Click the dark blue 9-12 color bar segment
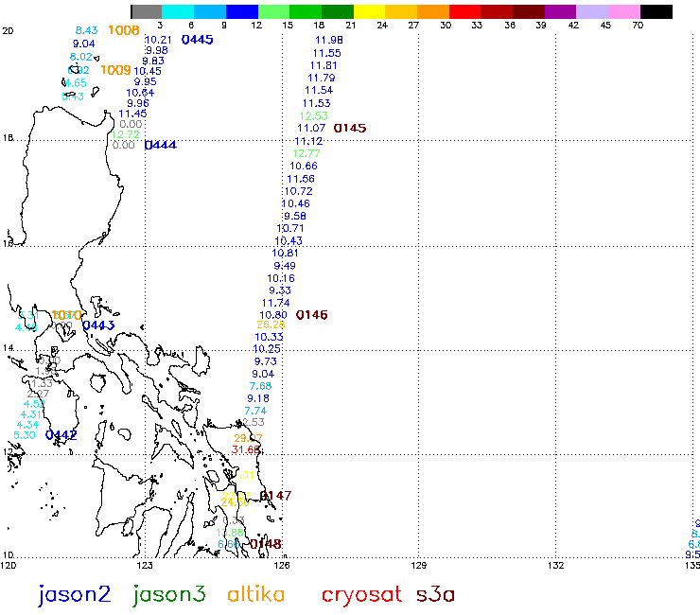This screenshot has height=615, width=700. pos(242,11)
